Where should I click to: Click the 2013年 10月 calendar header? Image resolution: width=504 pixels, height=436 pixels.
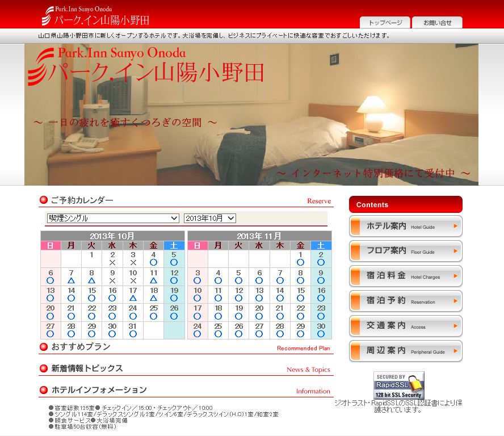point(112,236)
